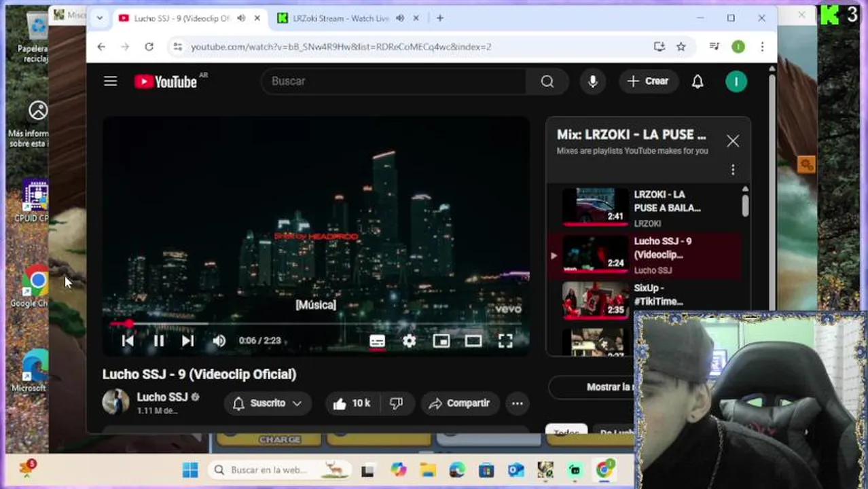The width and height of the screenshot is (868, 489).
Task: Open more actions under the video
Action: click(x=518, y=403)
